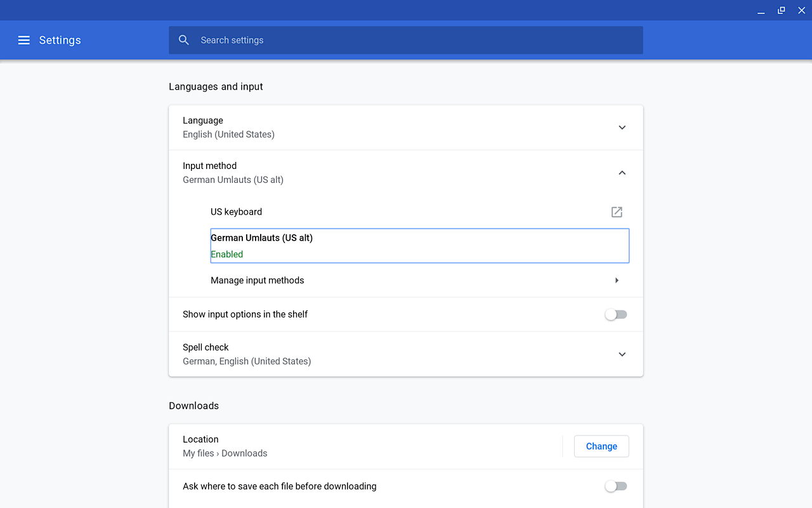Enable Ask where to save each file
Image resolution: width=812 pixels, height=508 pixels.
(x=615, y=486)
